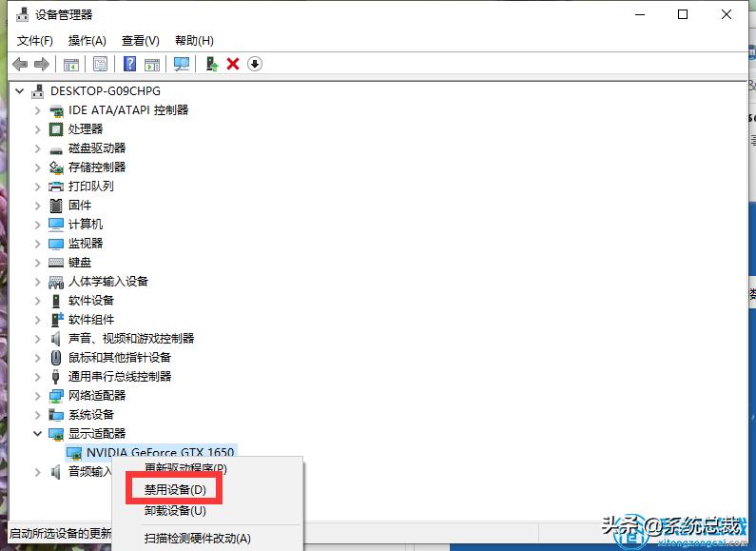Click the human interface devices icon
The width and height of the screenshot is (756, 551).
pyautogui.click(x=56, y=282)
